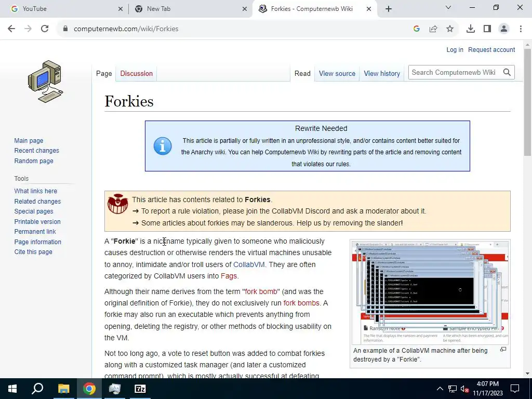Show hidden system tray icons
The image size is (532, 399).
tap(440, 389)
